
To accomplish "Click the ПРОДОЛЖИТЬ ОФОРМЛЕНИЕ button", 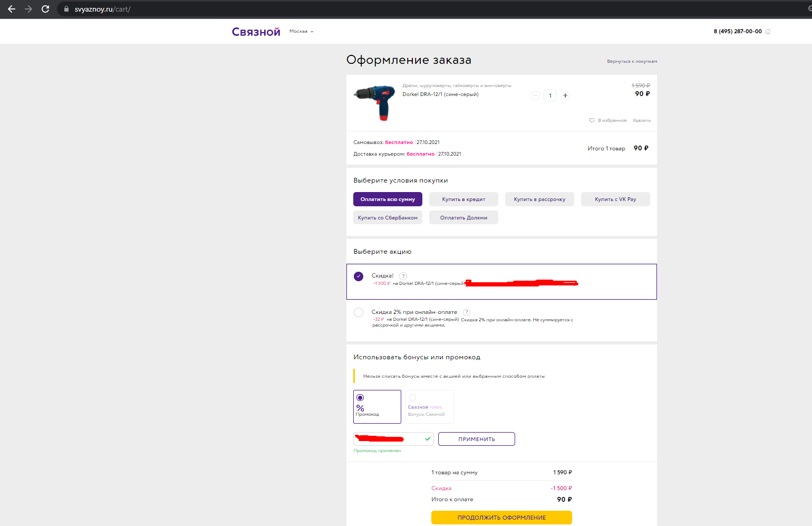I will pyautogui.click(x=501, y=518).
